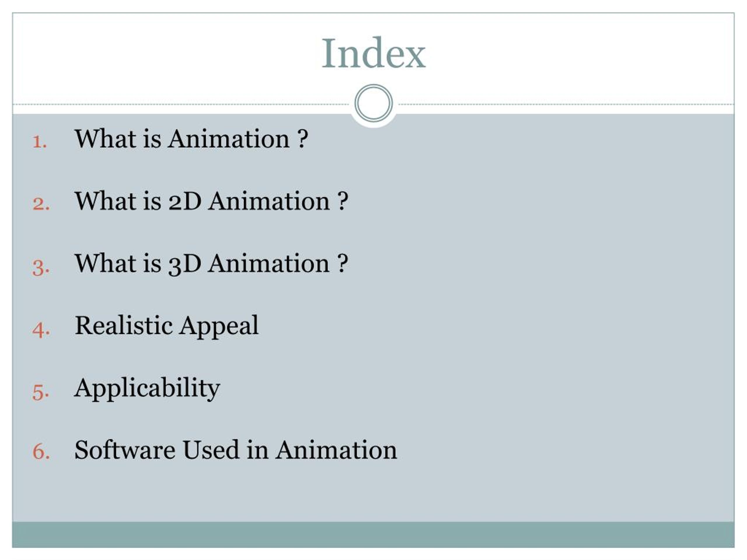Viewport: 747px width, 560px height.
Task: Open the What is Animation ? entry
Action: point(191,139)
